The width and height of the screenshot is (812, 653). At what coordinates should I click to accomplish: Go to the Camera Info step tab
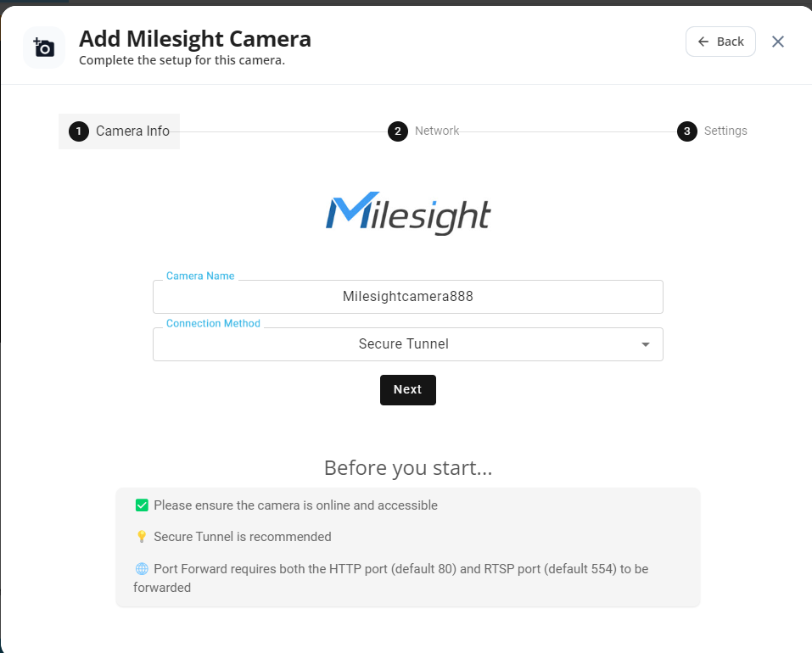119,131
